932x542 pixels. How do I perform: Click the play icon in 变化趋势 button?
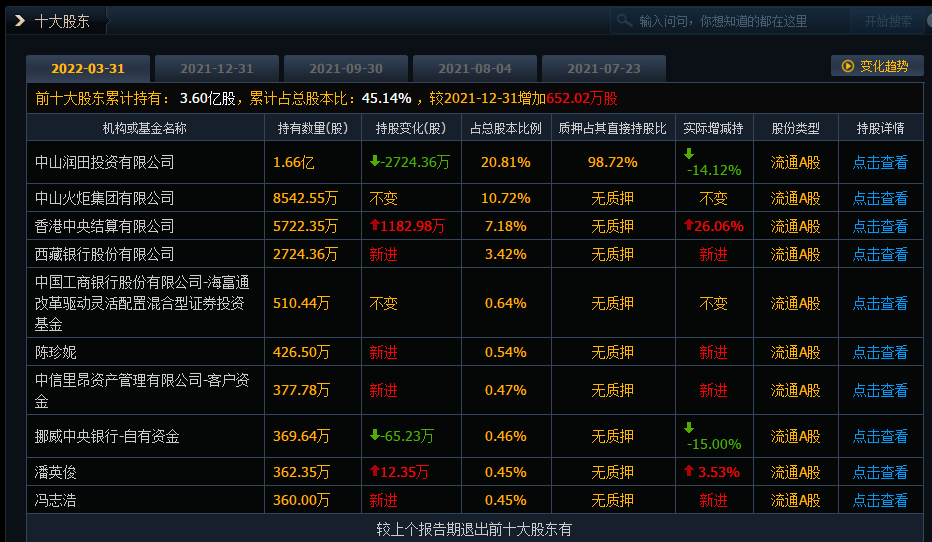[x=848, y=66]
